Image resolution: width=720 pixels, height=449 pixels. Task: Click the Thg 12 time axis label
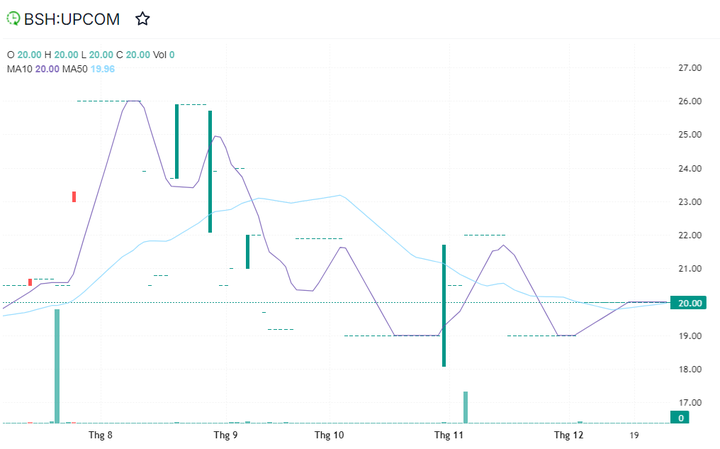click(x=568, y=436)
